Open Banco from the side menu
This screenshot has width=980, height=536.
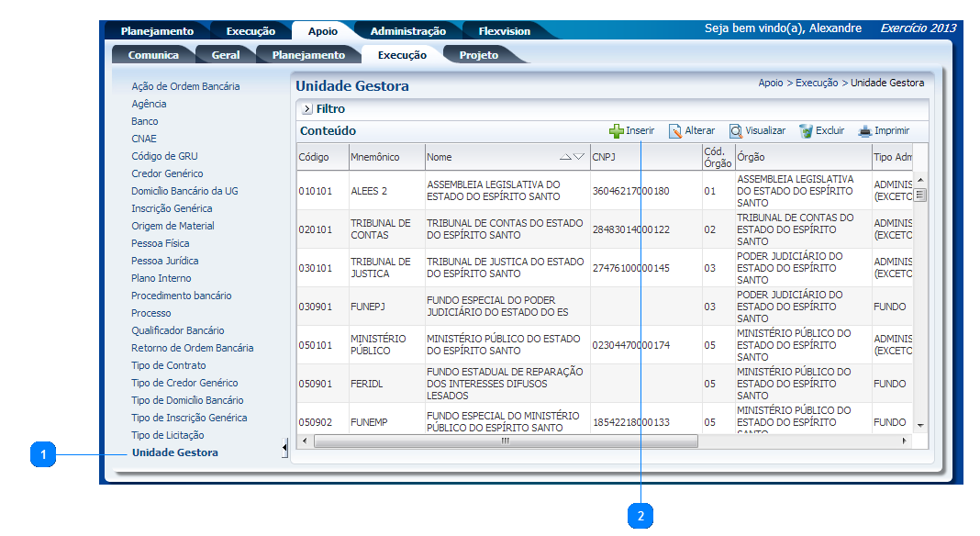[144, 121]
